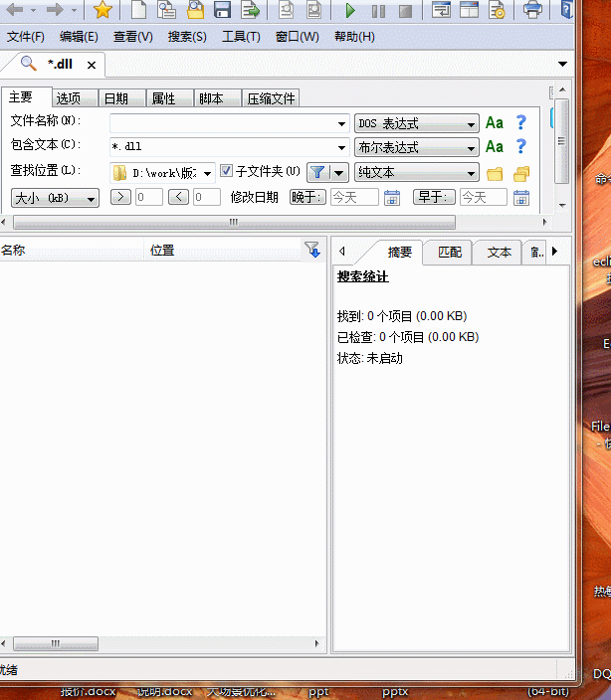
Task: Open the DOS 表达式 dropdown
Action: click(x=417, y=123)
